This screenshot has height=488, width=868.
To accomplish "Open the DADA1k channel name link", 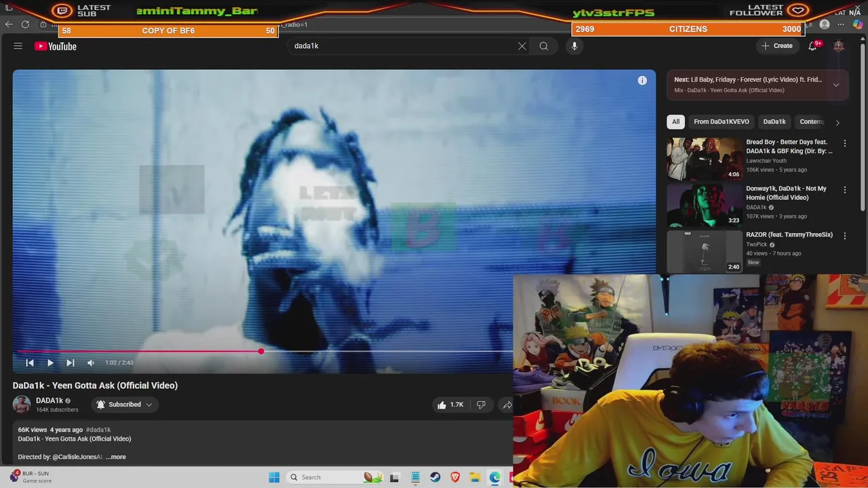I will pyautogui.click(x=50, y=401).
